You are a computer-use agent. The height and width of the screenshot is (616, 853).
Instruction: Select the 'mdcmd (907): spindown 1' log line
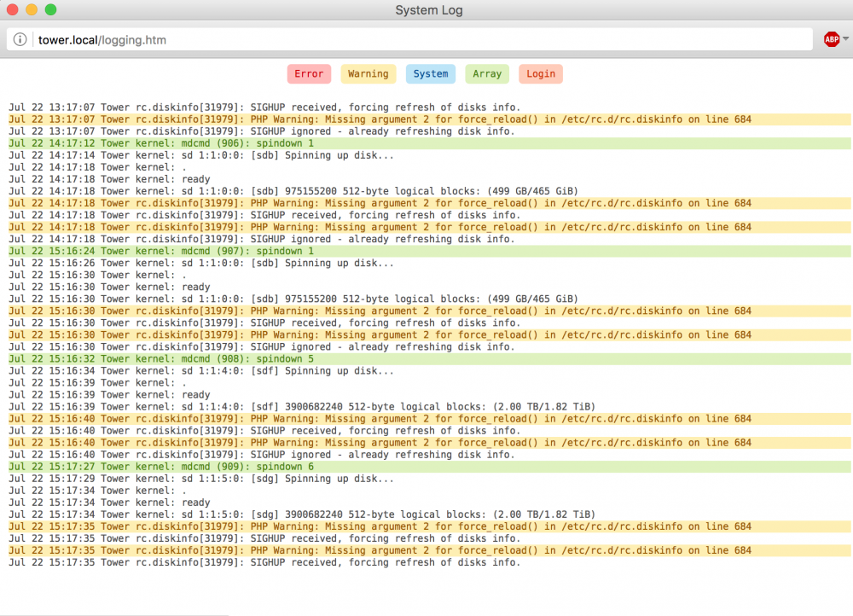point(430,251)
